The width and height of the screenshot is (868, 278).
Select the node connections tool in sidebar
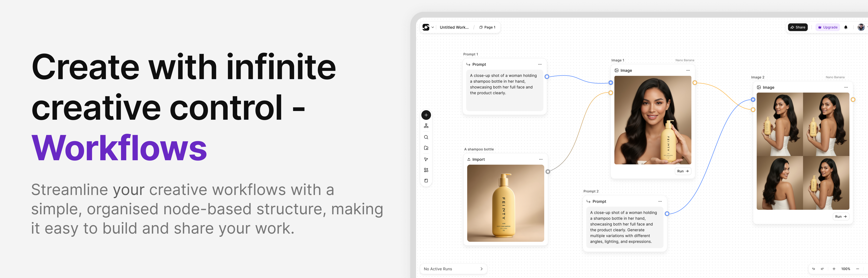pos(426,126)
